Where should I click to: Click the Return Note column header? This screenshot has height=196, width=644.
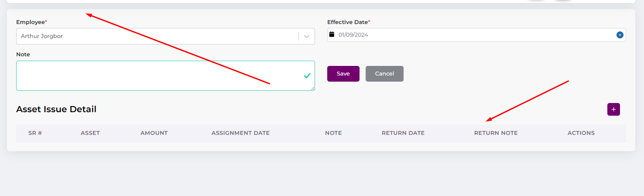click(496, 133)
